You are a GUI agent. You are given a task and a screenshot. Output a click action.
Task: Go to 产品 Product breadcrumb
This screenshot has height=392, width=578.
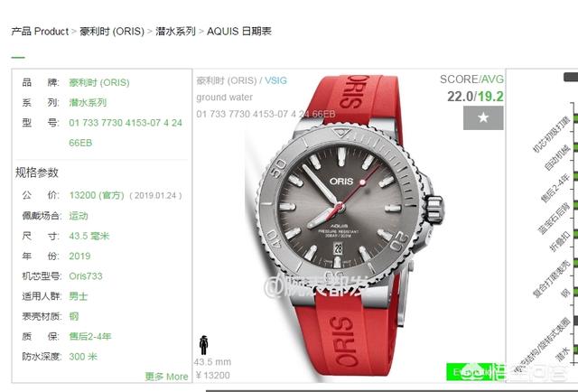(40, 32)
